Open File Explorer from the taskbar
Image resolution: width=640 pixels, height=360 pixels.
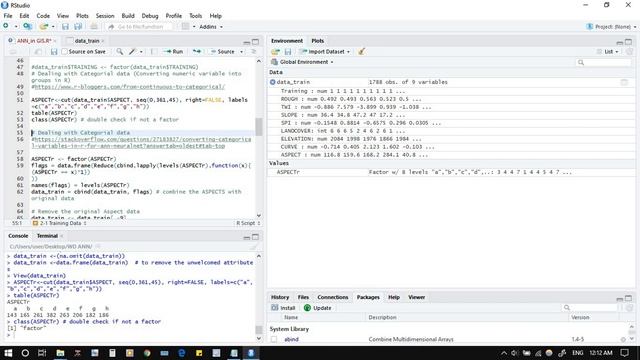tap(60, 353)
